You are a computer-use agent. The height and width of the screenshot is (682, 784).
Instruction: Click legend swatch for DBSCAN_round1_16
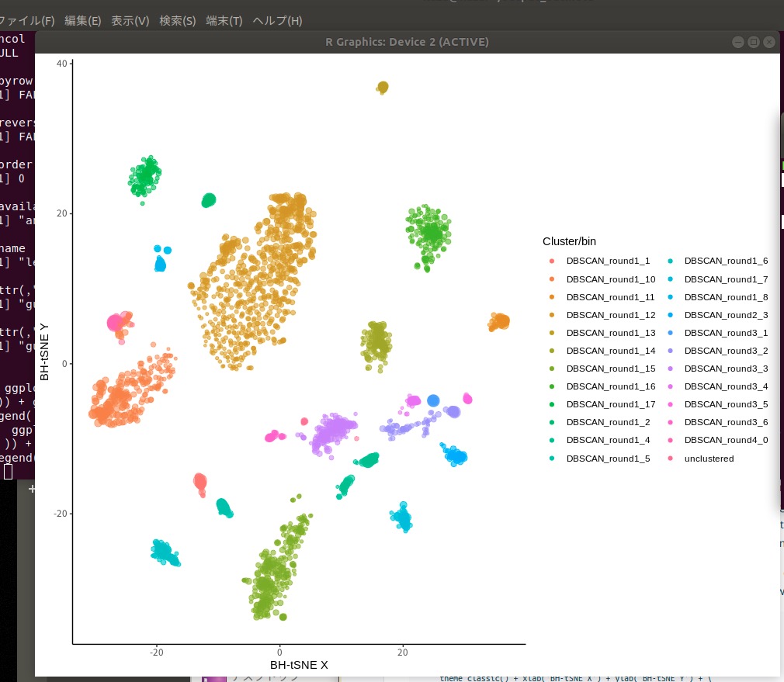551,386
